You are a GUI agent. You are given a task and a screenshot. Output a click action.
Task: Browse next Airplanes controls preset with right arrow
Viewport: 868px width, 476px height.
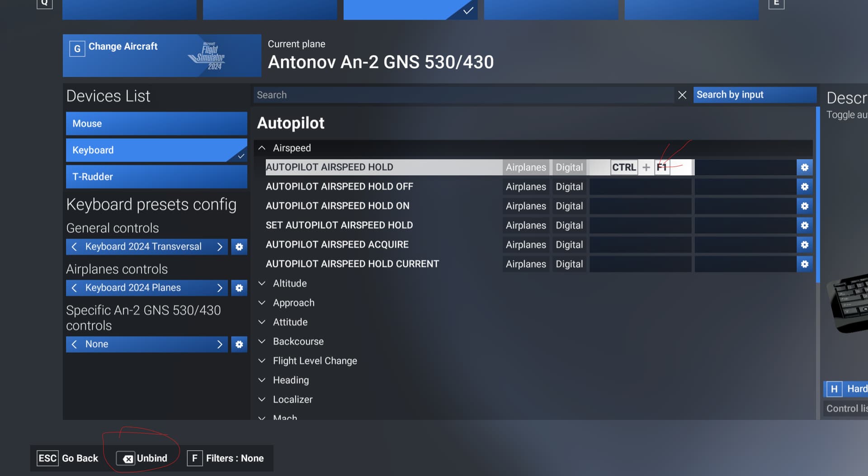[220, 288]
